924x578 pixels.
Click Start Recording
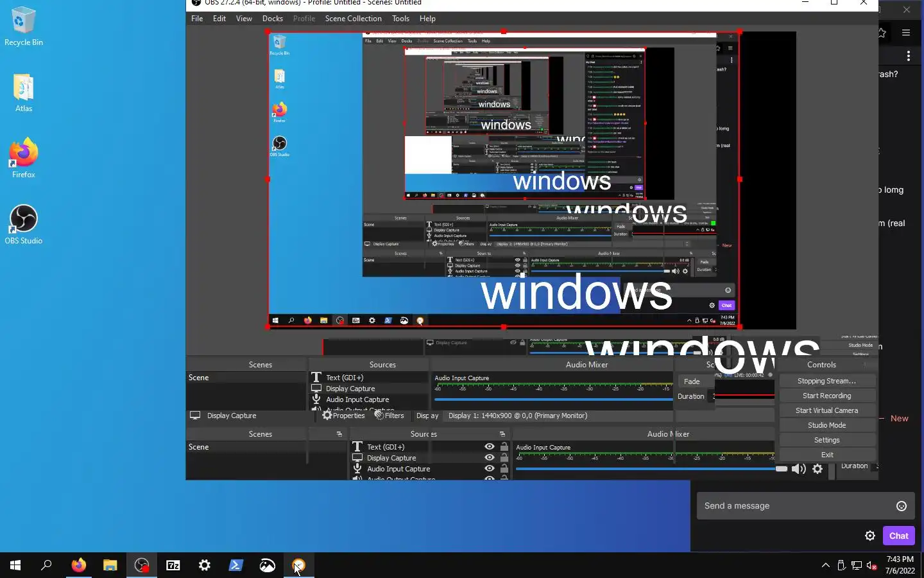click(826, 396)
